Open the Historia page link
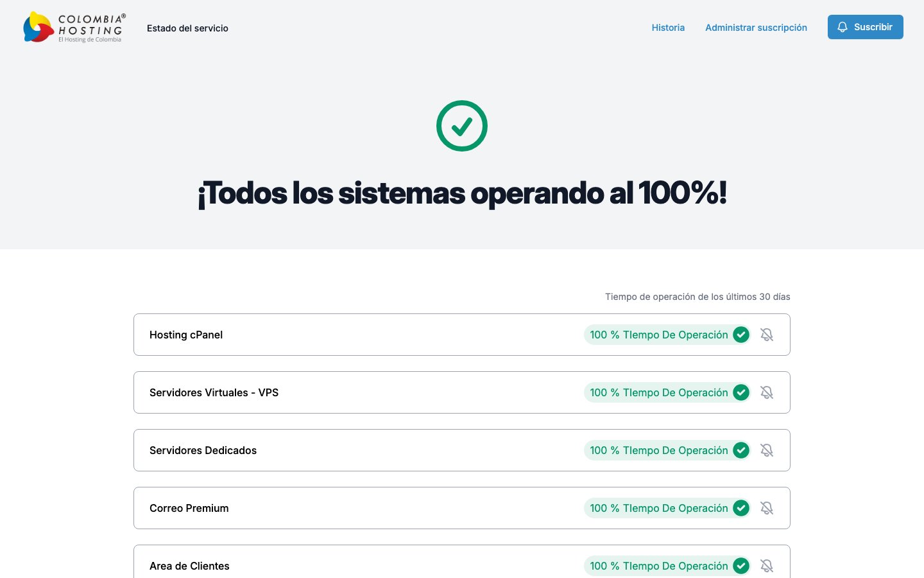924x578 pixels. pos(668,28)
